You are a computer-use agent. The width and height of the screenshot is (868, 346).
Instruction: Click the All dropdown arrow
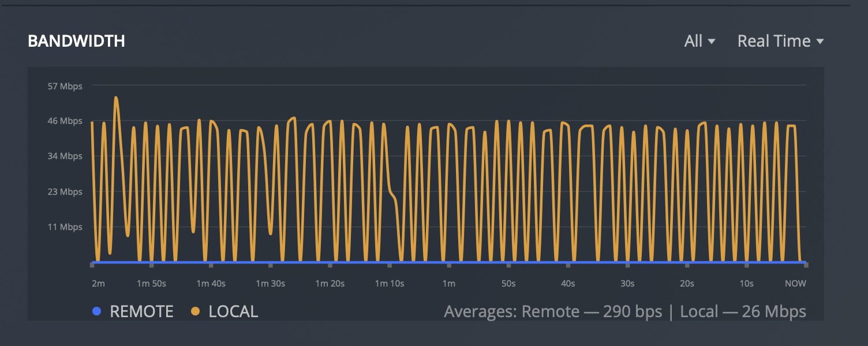[x=712, y=42]
